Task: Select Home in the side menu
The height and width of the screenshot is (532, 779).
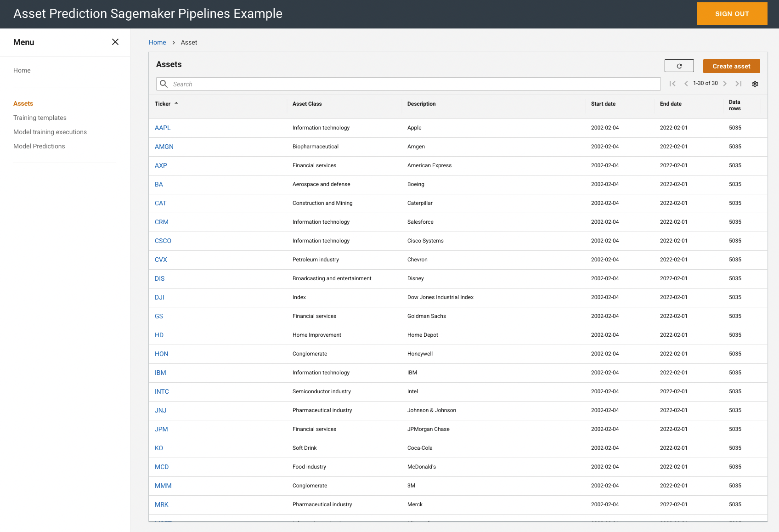Action: pyautogui.click(x=22, y=70)
